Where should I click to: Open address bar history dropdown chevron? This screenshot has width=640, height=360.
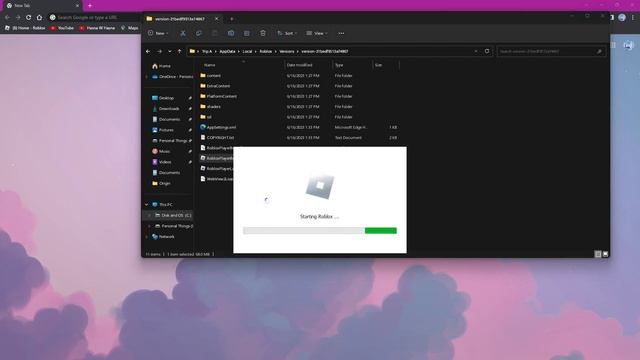[476, 51]
